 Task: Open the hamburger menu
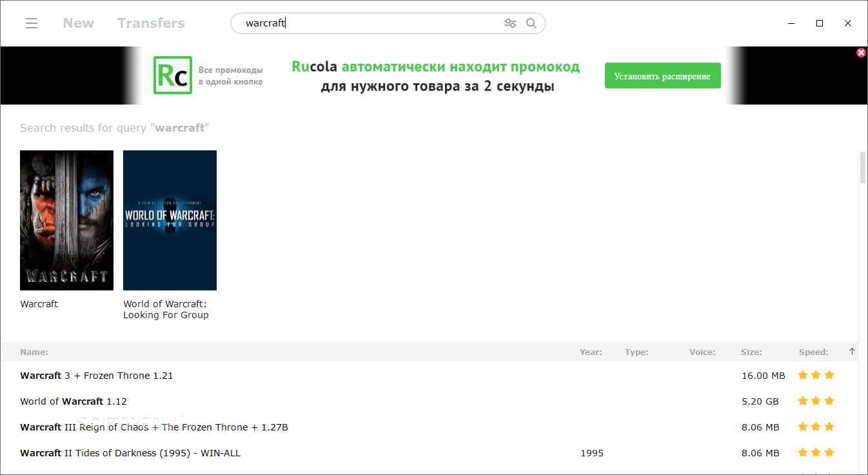coord(32,23)
